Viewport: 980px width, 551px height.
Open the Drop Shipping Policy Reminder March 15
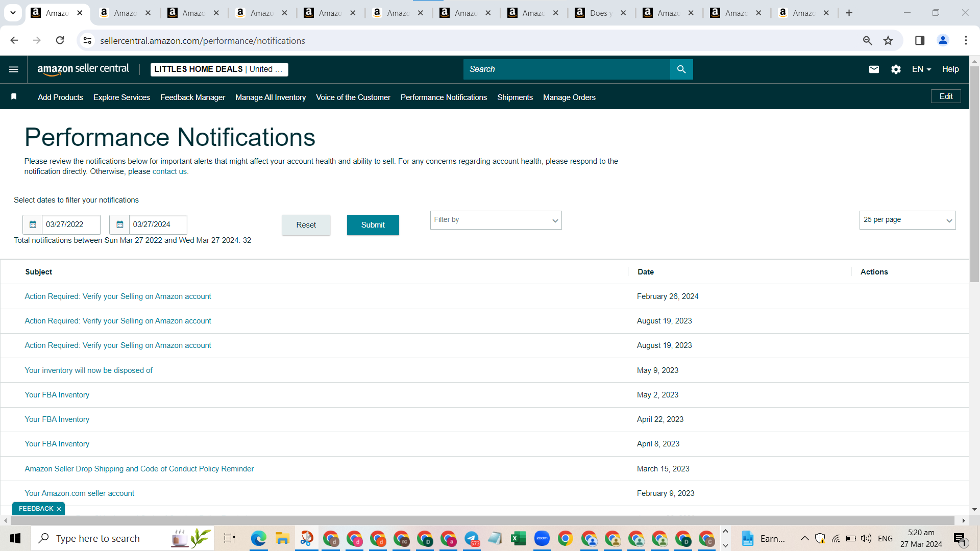pyautogui.click(x=139, y=469)
